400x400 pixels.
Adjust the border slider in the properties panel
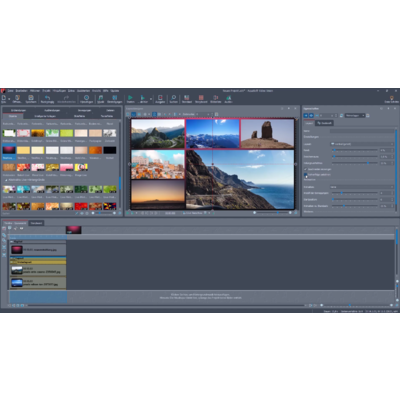355,150
